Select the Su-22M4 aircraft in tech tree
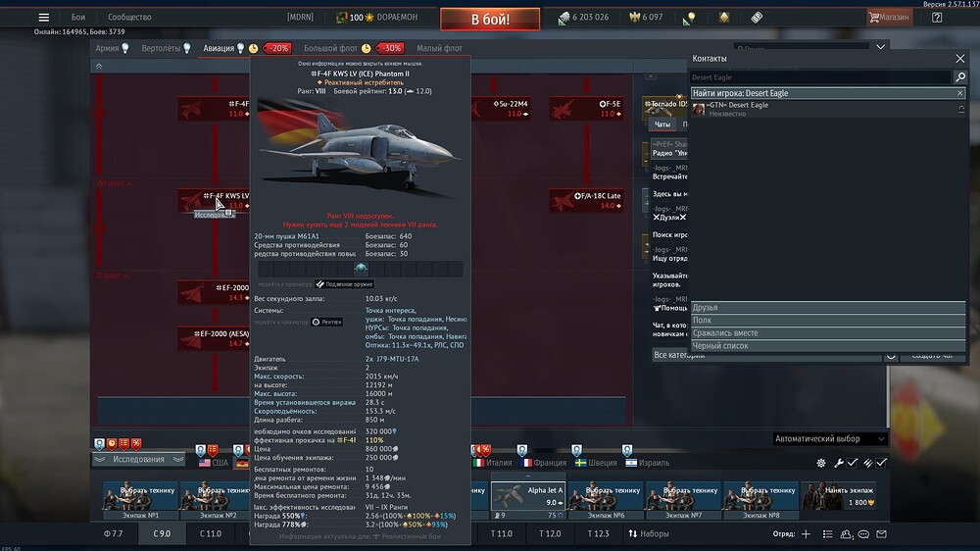Image resolution: width=980 pixels, height=551 pixels. point(500,108)
